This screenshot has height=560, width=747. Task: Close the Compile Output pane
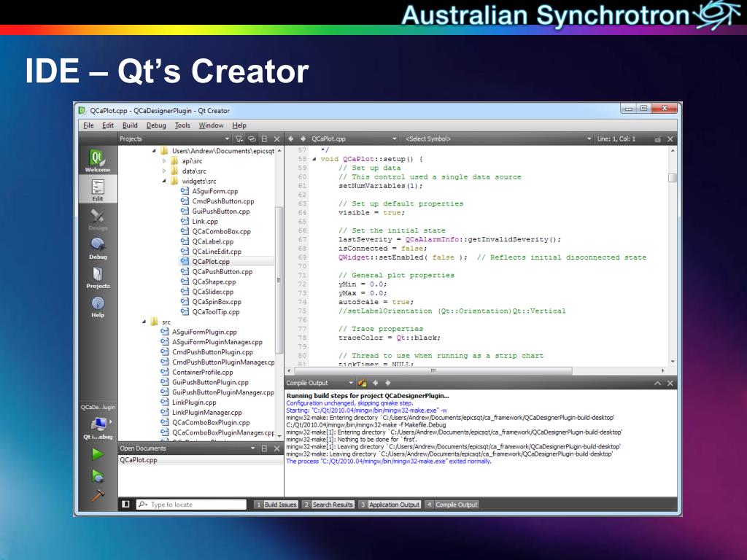point(670,383)
